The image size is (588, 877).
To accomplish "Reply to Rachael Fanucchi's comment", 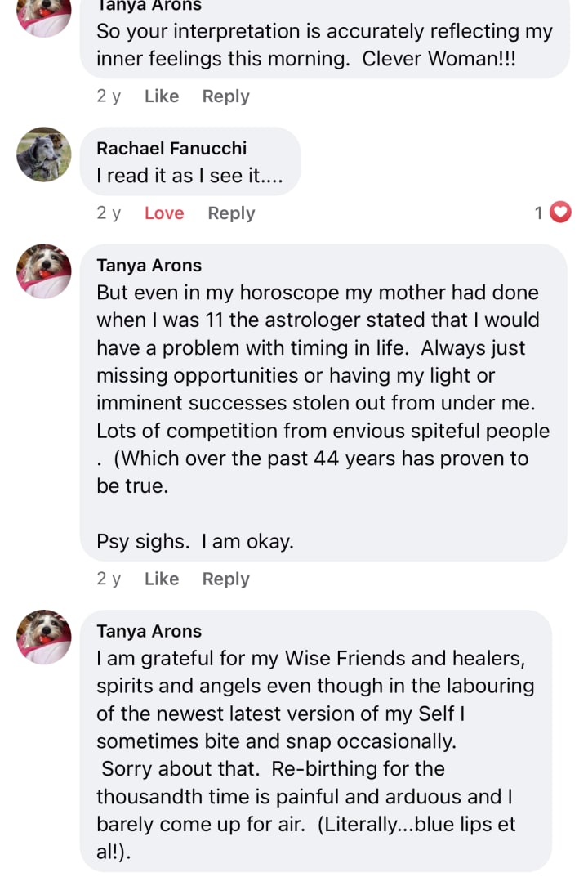I will [231, 213].
